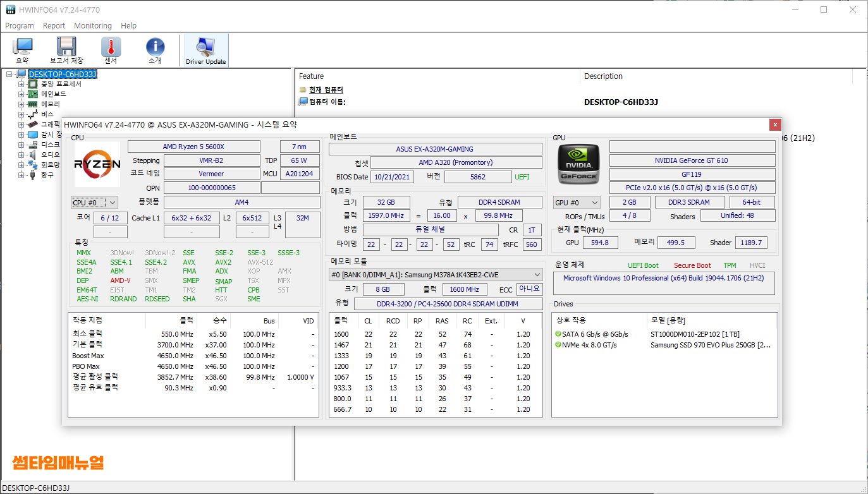
Task: Click the USB plug icon beside 항구
Action: 33,175
